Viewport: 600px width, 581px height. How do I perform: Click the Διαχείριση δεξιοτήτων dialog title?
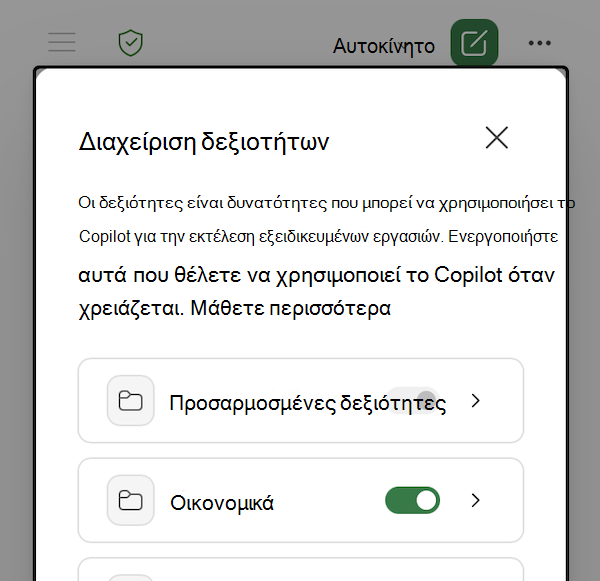[x=204, y=142]
